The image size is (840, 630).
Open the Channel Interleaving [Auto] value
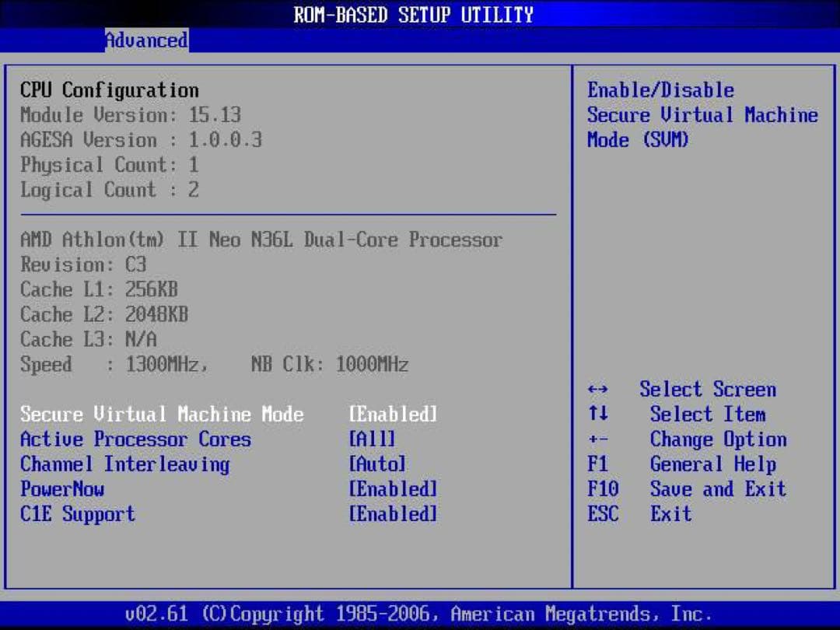(377, 464)
